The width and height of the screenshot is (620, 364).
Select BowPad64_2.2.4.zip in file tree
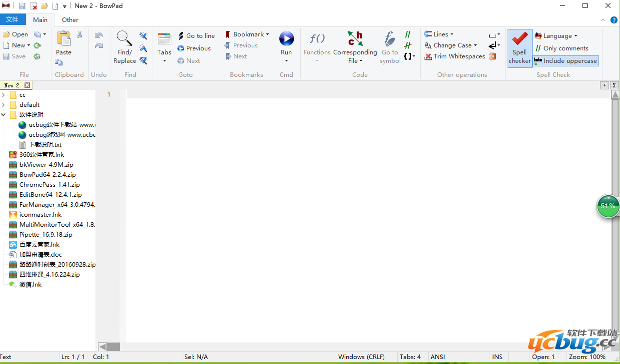coord(47,175)
